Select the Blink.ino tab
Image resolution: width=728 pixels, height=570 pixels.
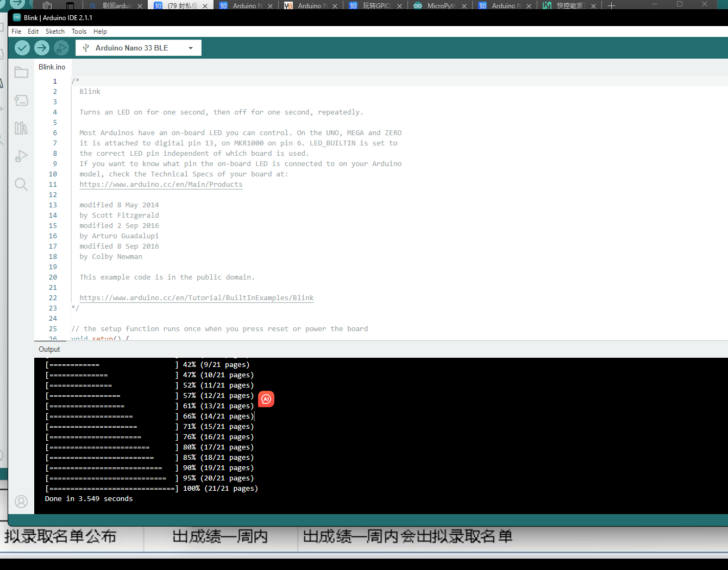click(x=52, y=67)
